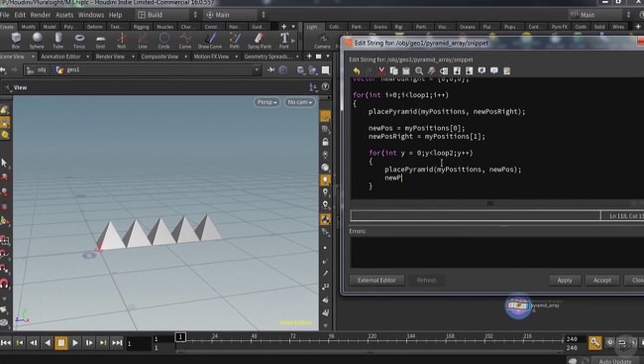The height and width of the screenshot is (364, 644).
Task: Click the play forward button
Action: [75, 342]
